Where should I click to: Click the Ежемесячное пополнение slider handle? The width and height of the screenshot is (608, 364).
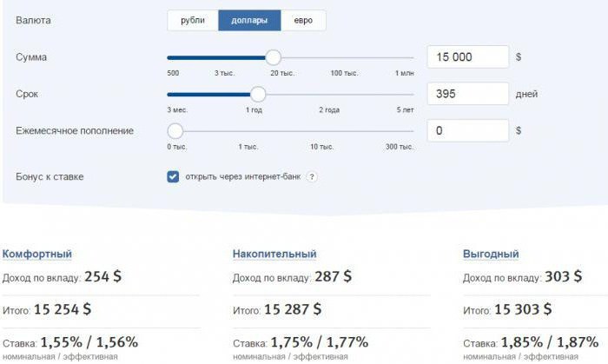(175, 130)
